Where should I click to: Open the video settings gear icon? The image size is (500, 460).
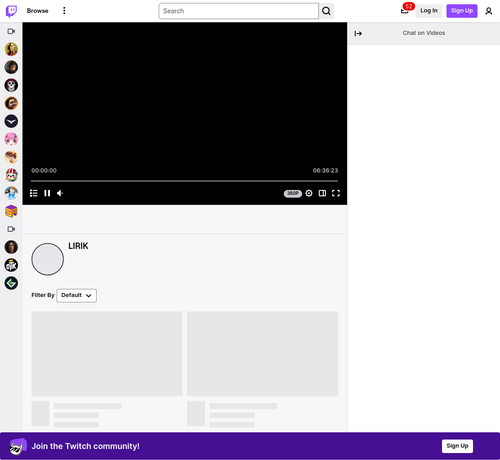click(309, 193)
